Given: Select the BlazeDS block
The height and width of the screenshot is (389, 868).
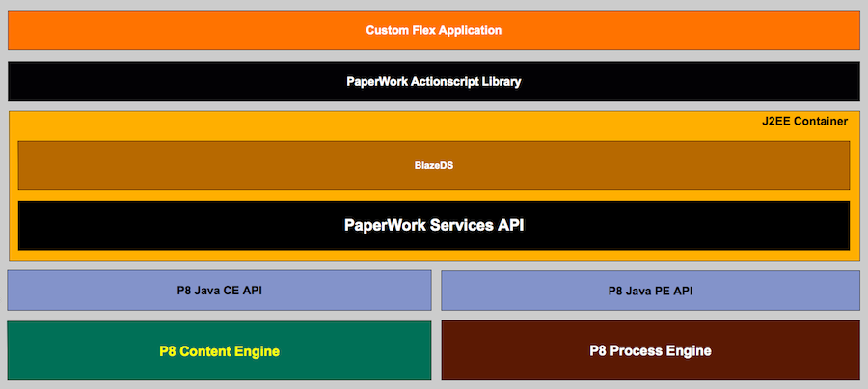Looking at the screenshot, I should (434, 165).
